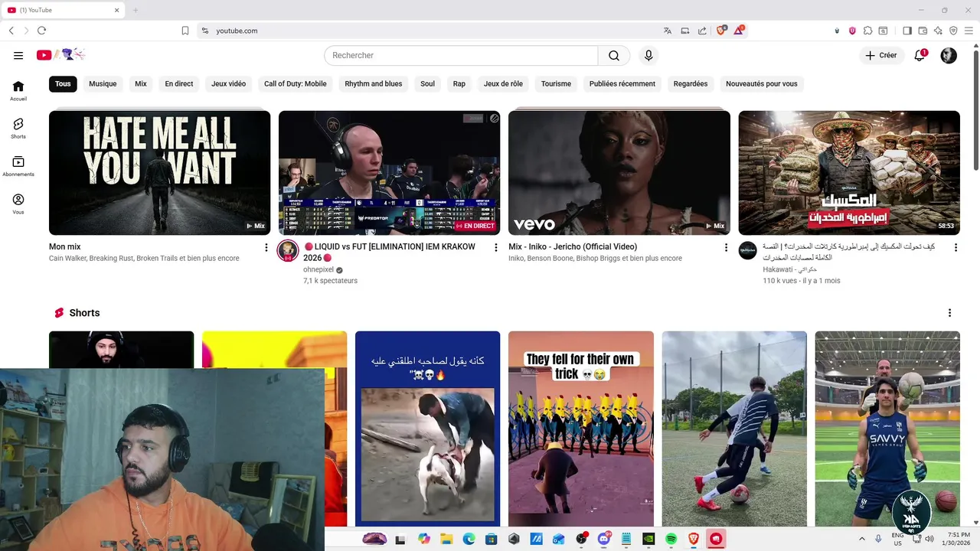The height and width of the screenshot is (551, 980).
Task: Open the browser extensions puzzle icon
Action: pyautogui.click(x=867, y=31)
